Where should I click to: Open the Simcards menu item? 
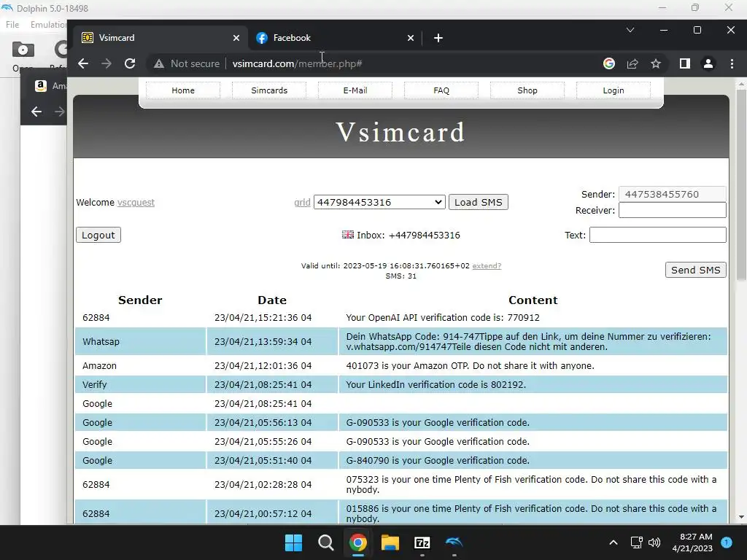point(269,90)
